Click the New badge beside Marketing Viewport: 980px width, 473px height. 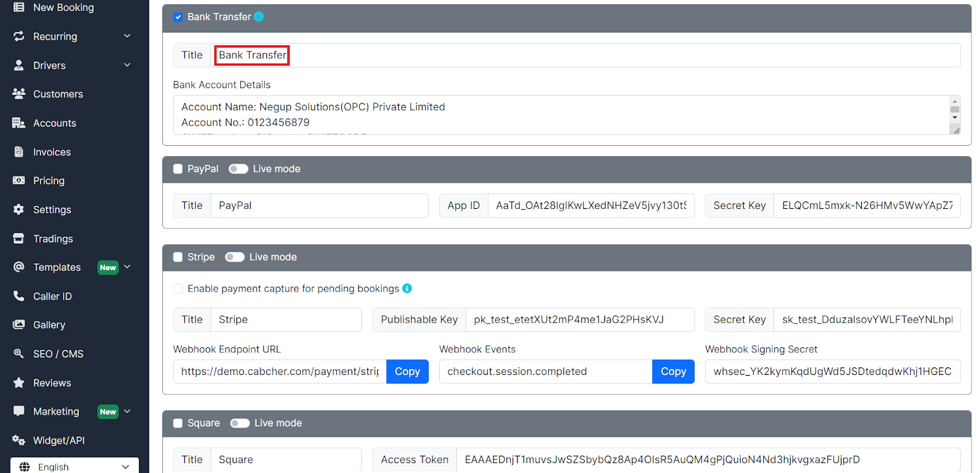point(108,412)
